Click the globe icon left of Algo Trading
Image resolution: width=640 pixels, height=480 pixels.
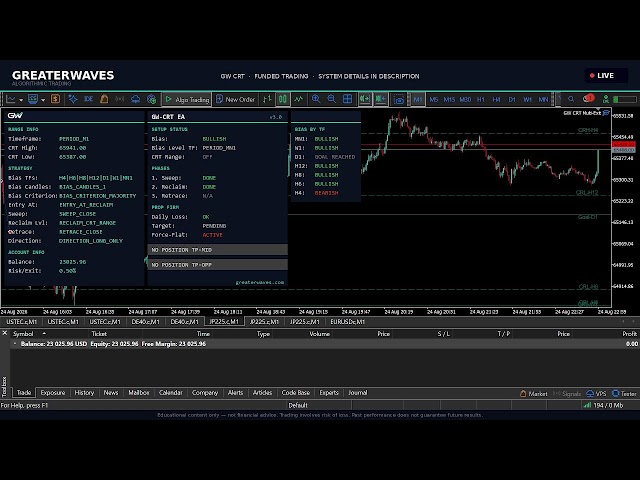tap(151, 99)
